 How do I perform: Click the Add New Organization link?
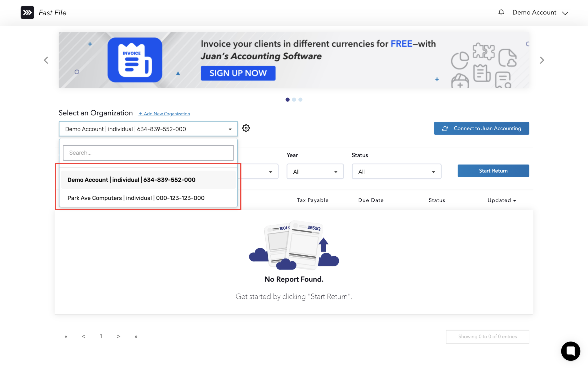point(164,114)
